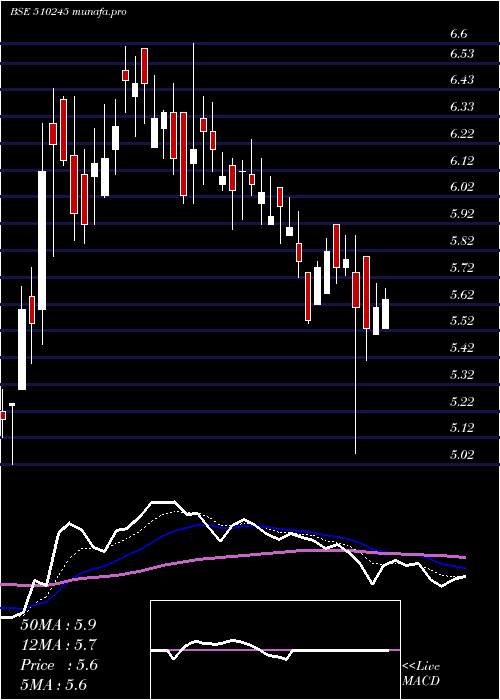Click the 5.12 price axis label

coord(462,428)
